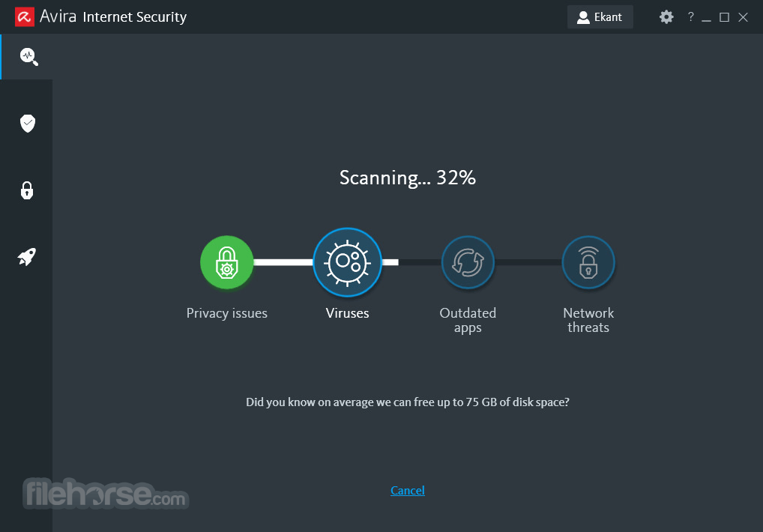Click the Privacy issues label

227,313
